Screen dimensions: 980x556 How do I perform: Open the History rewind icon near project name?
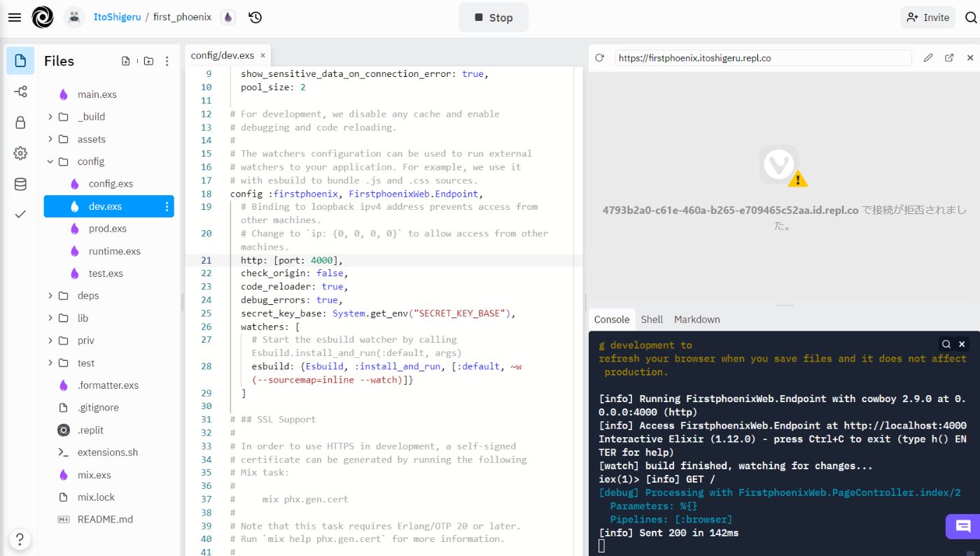(255, 17)
